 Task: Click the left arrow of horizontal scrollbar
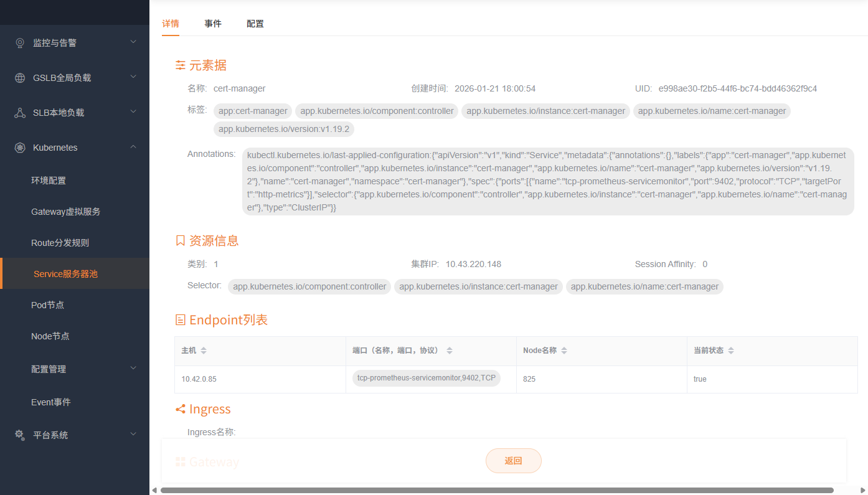(x=154, y=490)
